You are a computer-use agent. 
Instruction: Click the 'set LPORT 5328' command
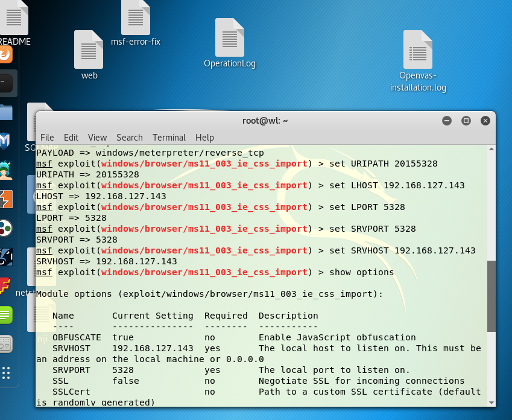[367, 207]
